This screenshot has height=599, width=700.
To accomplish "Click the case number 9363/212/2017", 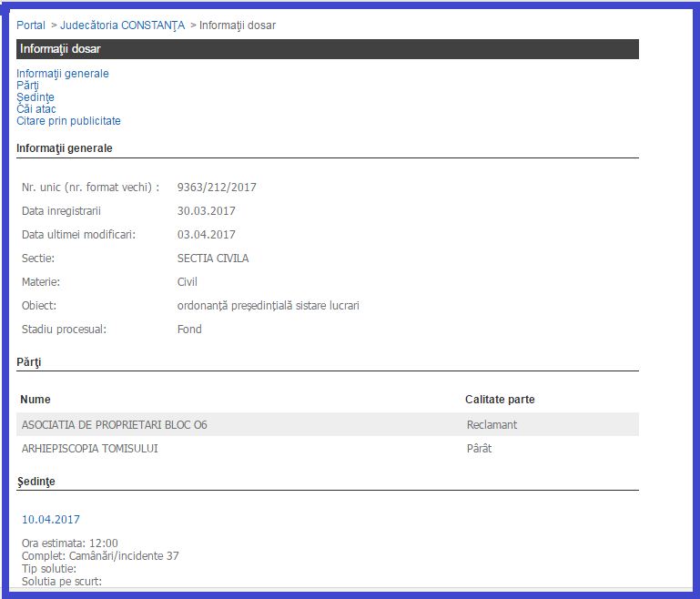I will coord(217,188).
